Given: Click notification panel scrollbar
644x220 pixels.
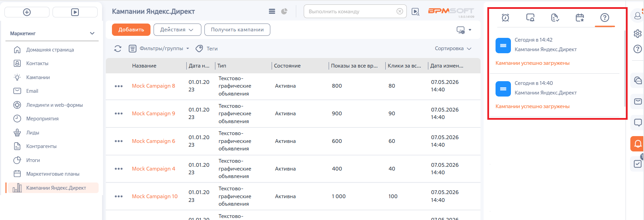Looking at the screenshot, I should 625,68.
